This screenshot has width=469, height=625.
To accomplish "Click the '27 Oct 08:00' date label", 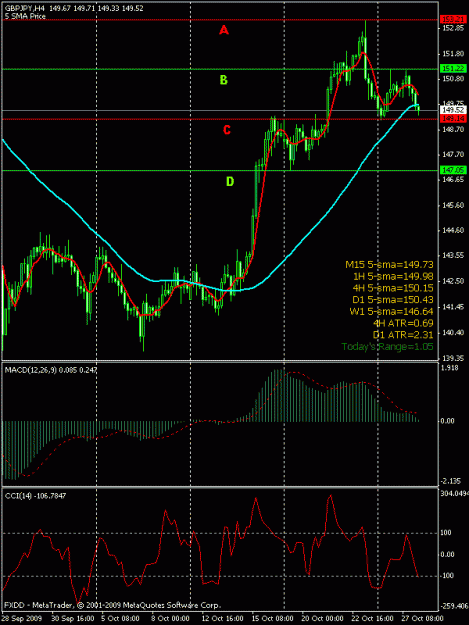I will pyautogui.click(x=422, y=618).
